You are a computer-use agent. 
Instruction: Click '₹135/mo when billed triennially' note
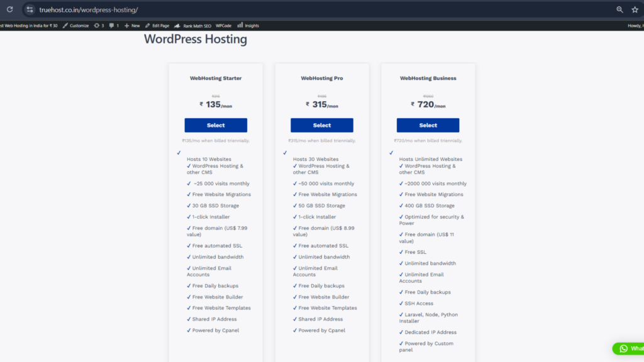[216, 141]
